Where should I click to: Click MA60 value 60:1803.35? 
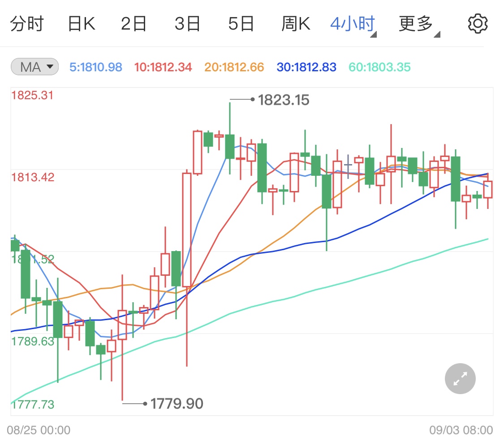pos(379,67)
